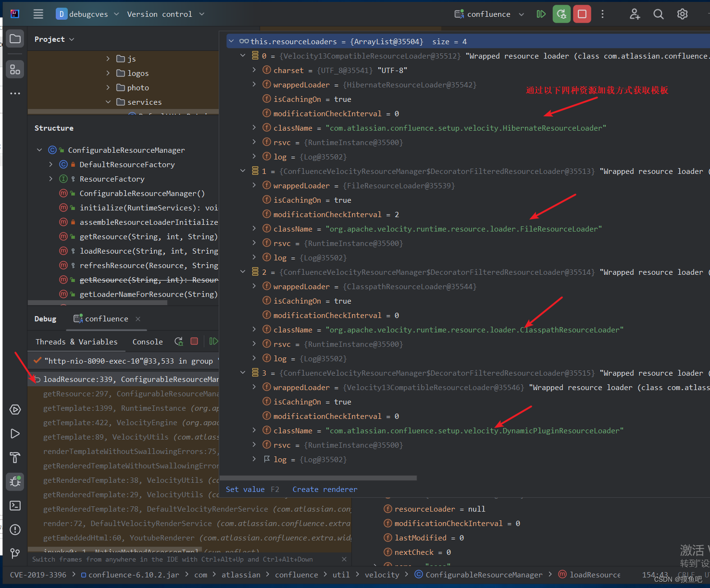Stop the confluence process with red square icon

pos(582,13)
